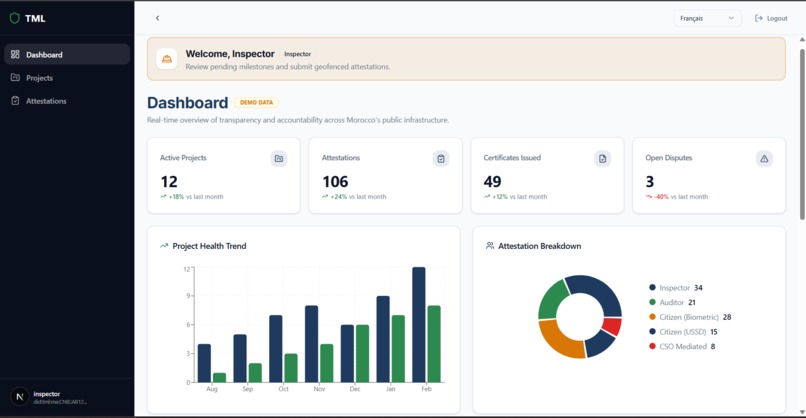Click the +18% vs last month text
This screenshot has width=806, height=418.
point(192,196)
